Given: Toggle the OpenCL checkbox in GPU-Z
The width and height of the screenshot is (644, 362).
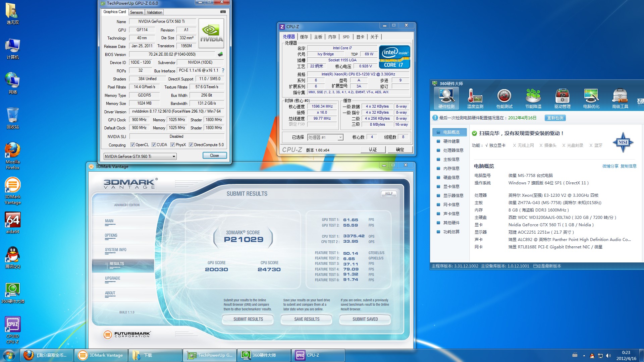Looking at the screenshot, I should pos(132,145).
